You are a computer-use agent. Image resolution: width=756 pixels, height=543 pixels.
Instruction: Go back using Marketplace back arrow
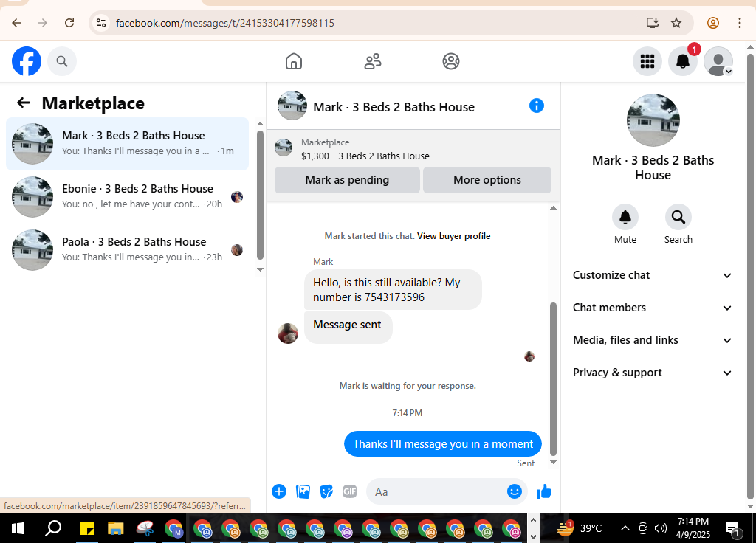[23, 103]
